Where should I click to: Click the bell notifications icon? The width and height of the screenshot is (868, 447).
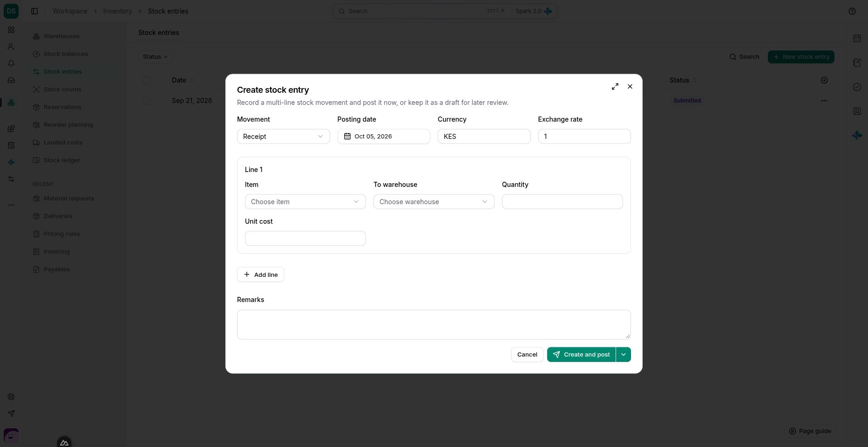point(11,63)
